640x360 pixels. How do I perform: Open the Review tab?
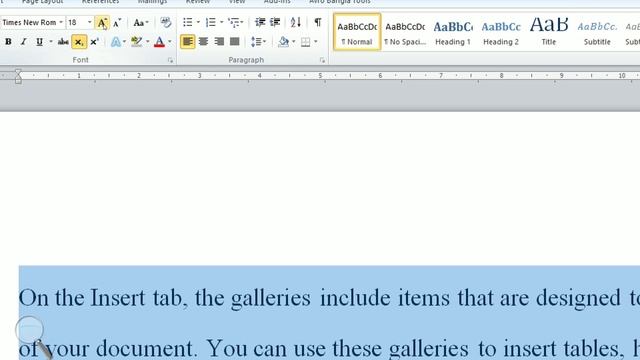[x=198, y=2]
